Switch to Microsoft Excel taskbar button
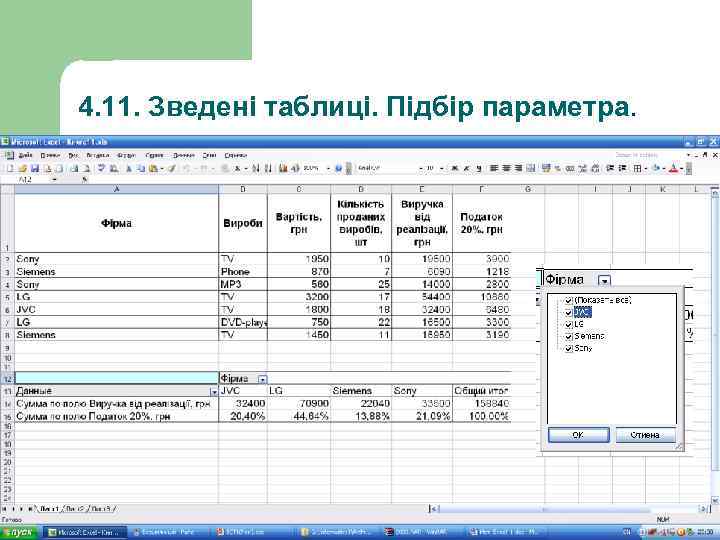720x540 pixels. point(85,532)
